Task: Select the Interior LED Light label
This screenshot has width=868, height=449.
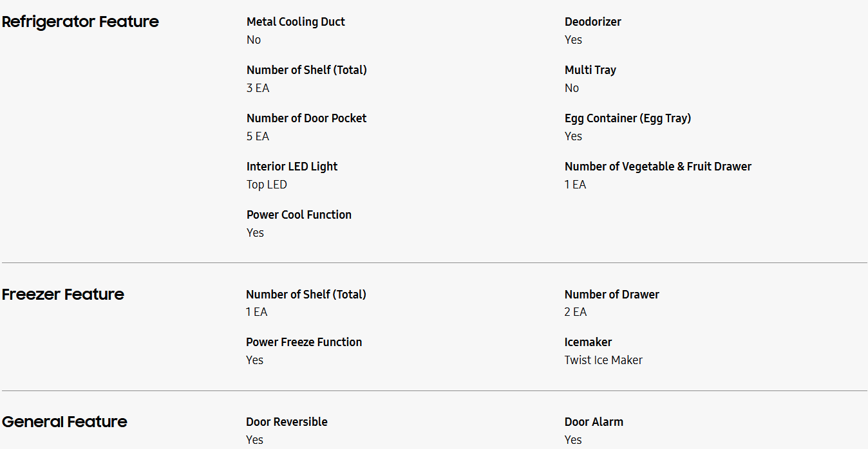Action: (292, 167)
